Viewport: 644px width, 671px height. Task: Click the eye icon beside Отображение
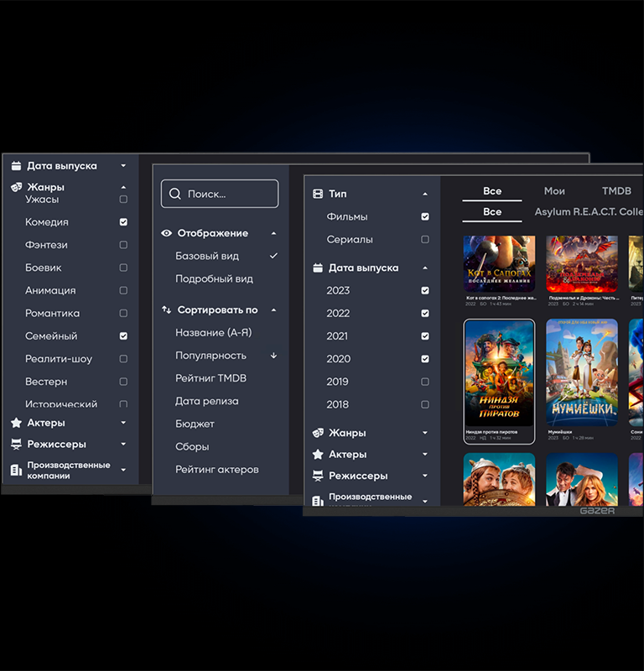click(x=166, y=233)
